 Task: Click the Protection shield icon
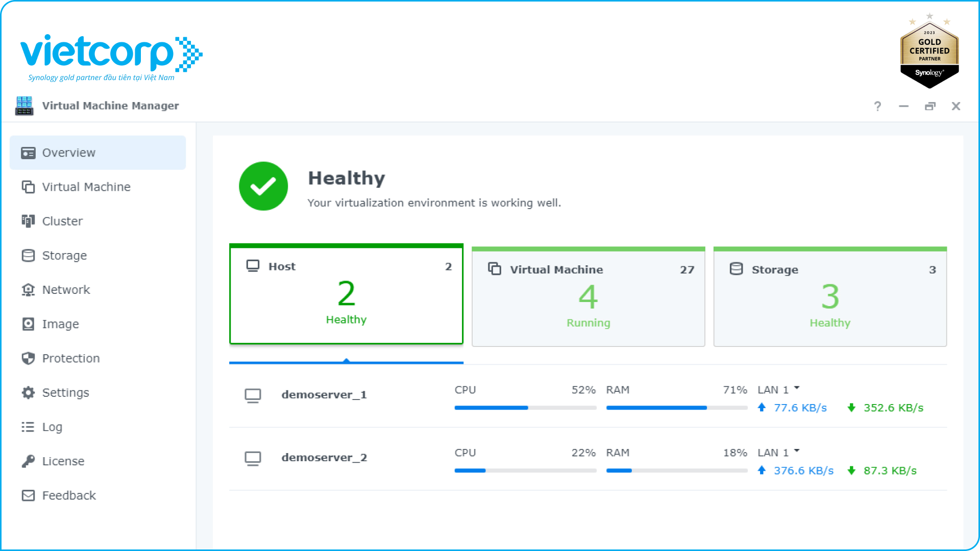[28, 358]
